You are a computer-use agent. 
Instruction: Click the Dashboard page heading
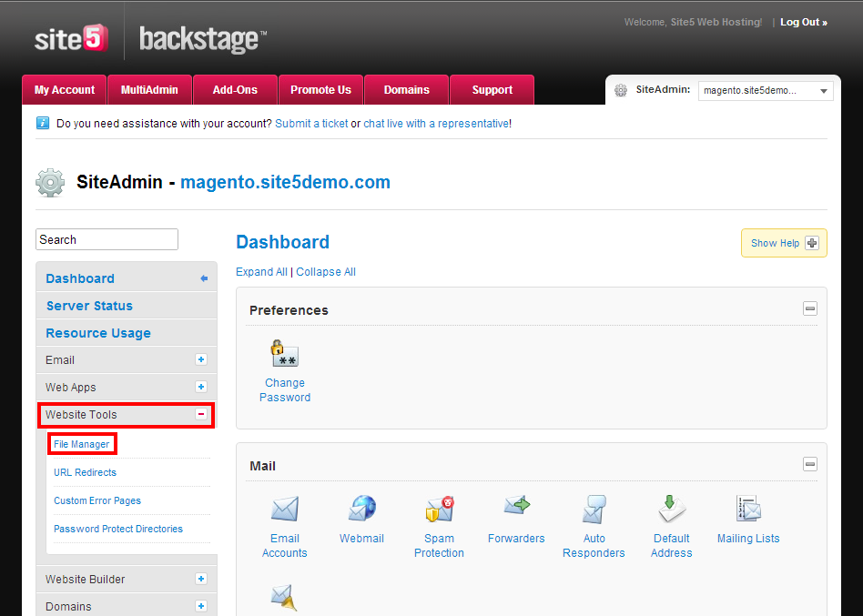tap(282, 242)
